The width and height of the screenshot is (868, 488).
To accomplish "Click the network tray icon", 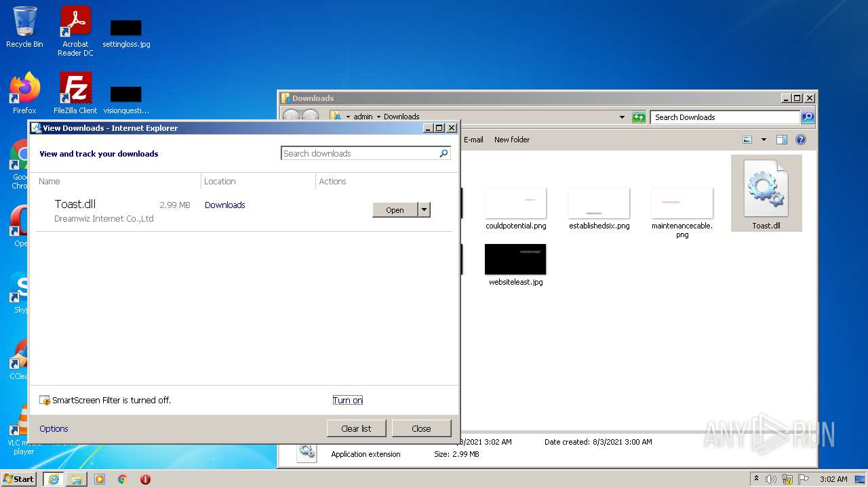I will [787, 479].
